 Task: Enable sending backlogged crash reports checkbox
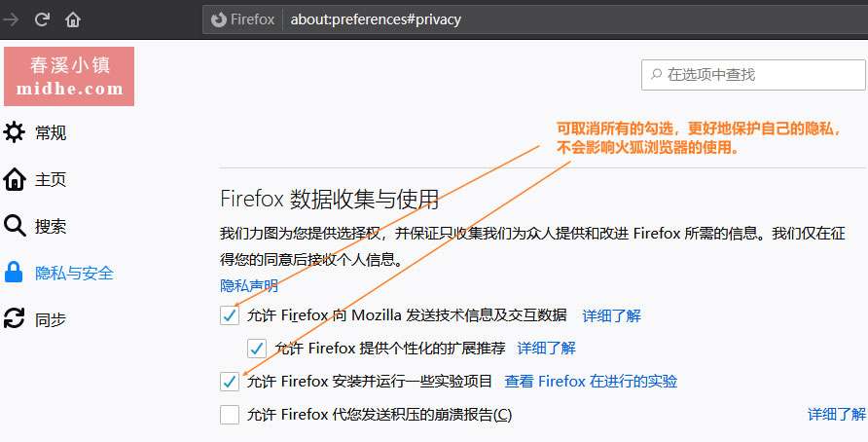pyautogui.click(x=230, y=415)
